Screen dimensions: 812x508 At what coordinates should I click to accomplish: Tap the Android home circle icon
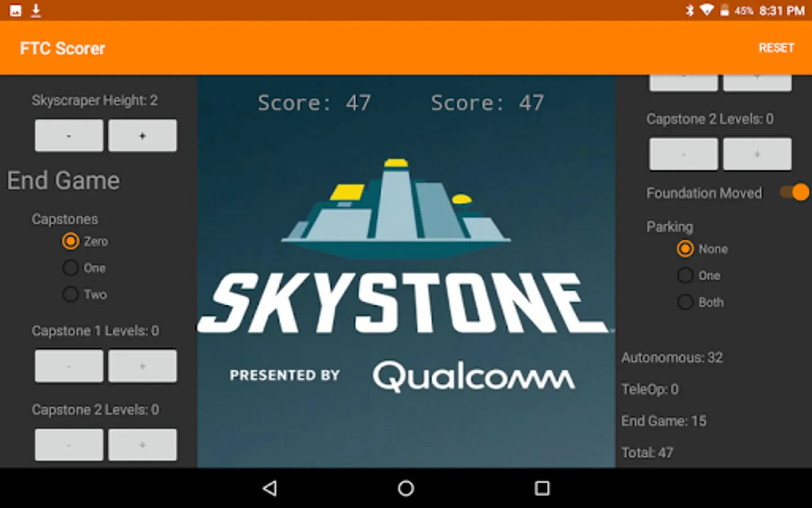(406, 488)
